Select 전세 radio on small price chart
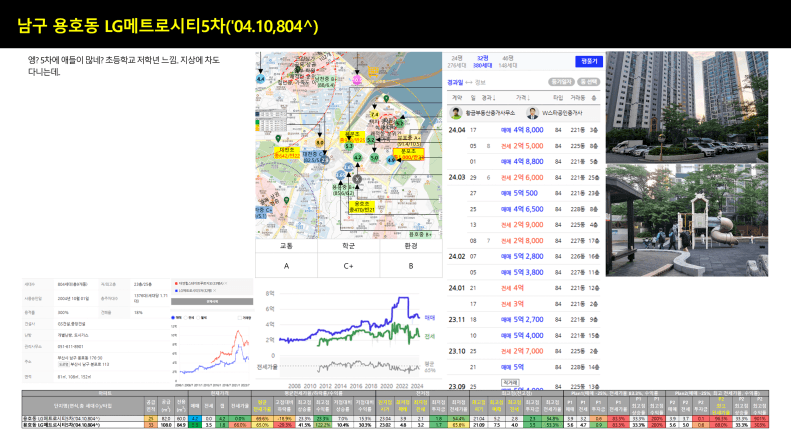This screenshot has width=791, height=445. 186,318
